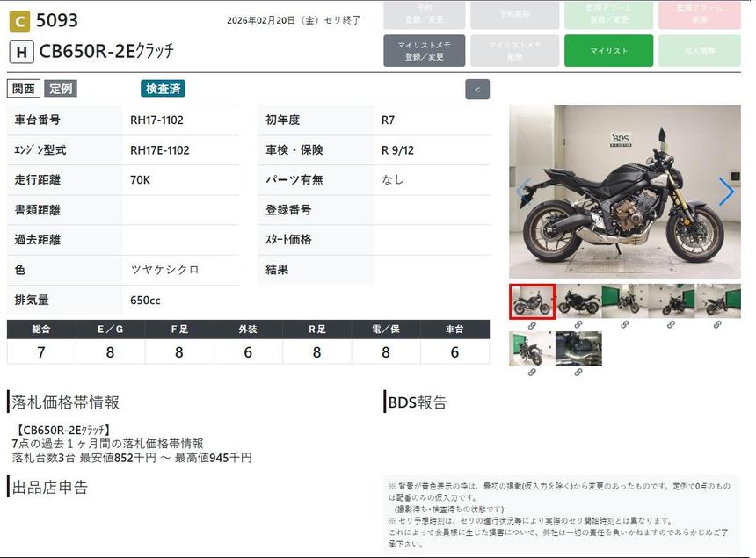Screen dimensions: 756x558
Task: Click the gray '<' collapse button
Action: point(477,89)
